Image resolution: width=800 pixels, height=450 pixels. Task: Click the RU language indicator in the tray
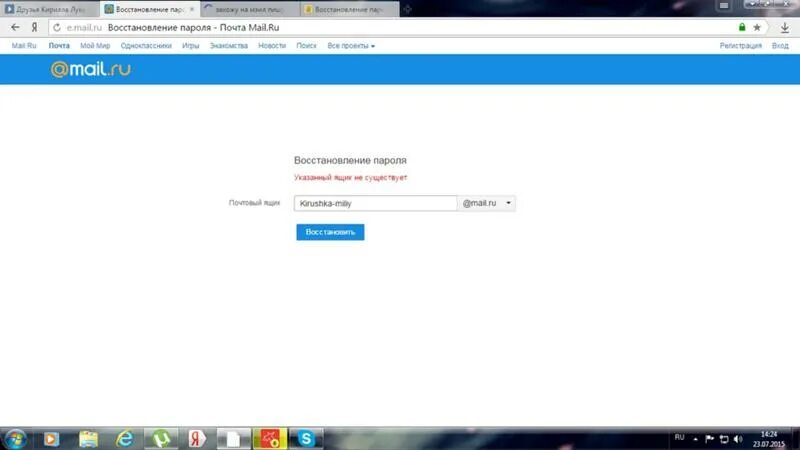[679, 438]
